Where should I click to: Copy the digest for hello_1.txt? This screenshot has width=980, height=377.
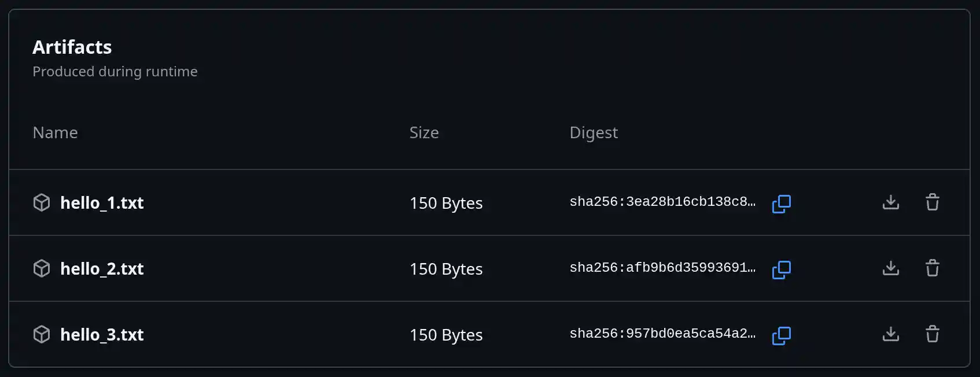(781, 204)
